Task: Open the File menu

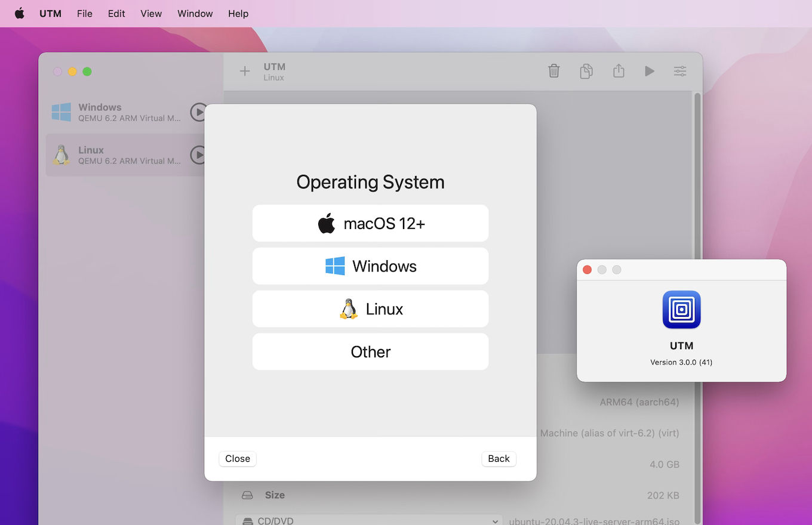Action: click(85, 13)
